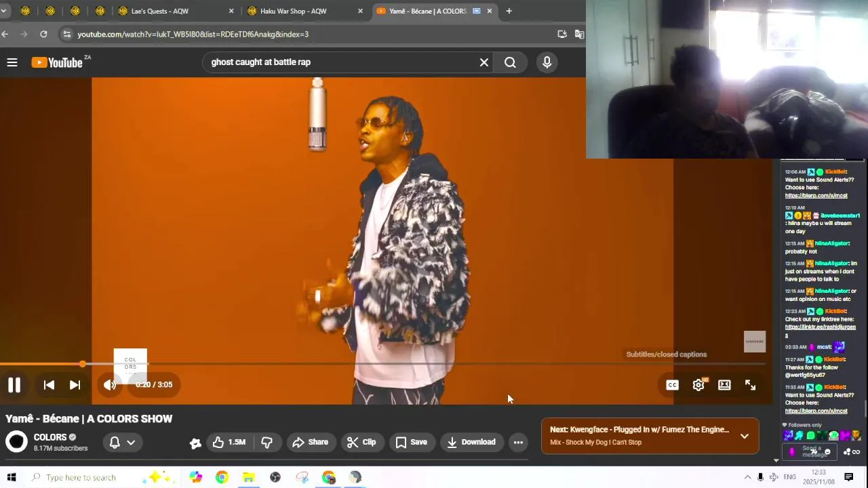Open site information icon in address bar
868x488 pixels.
(x=66, y=34)
